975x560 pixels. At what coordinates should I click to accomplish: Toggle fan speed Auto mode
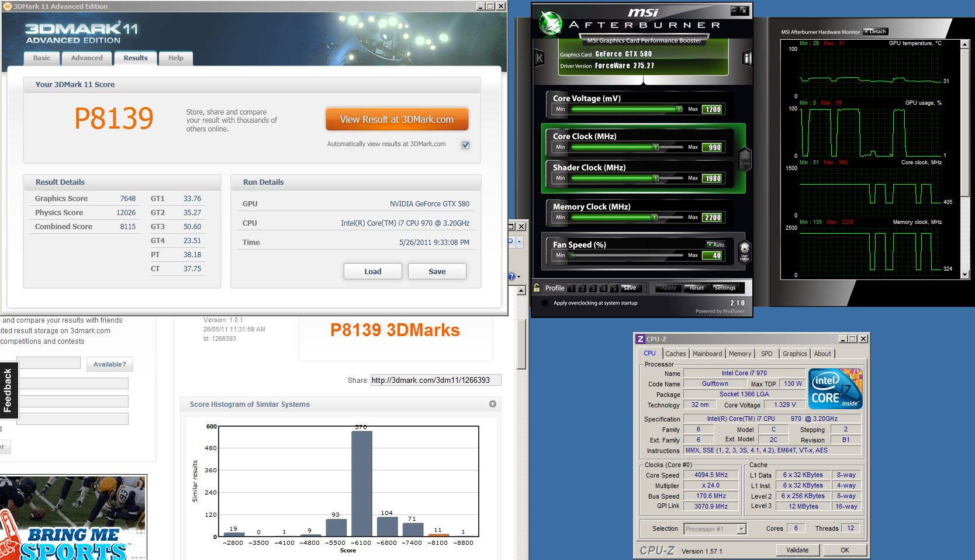(x=715, y=244)
